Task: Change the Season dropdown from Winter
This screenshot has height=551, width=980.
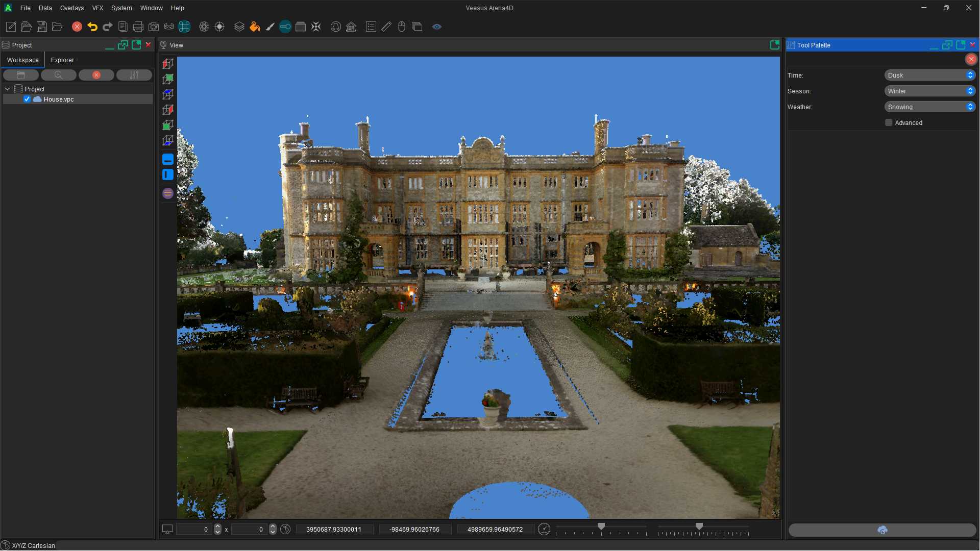Action: click(929, 91)
